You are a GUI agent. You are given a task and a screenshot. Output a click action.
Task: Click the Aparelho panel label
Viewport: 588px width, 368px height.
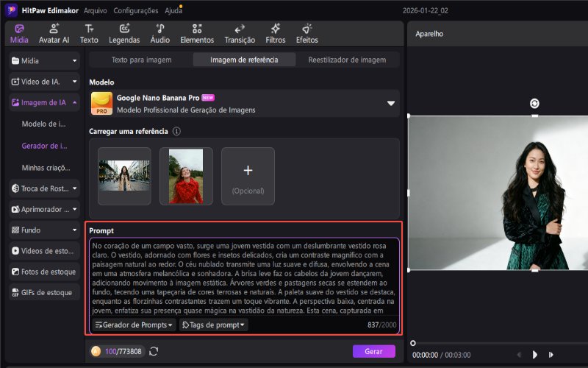coord(429,34)
